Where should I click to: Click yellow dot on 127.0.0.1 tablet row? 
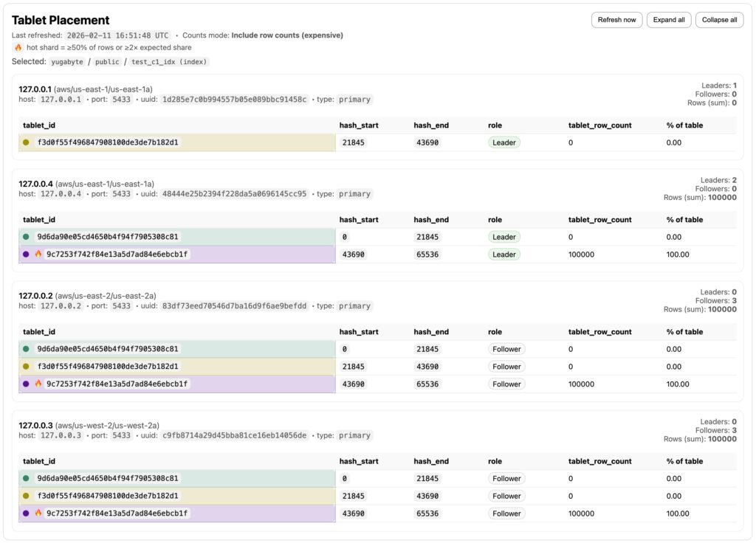[x=27, y=142]
